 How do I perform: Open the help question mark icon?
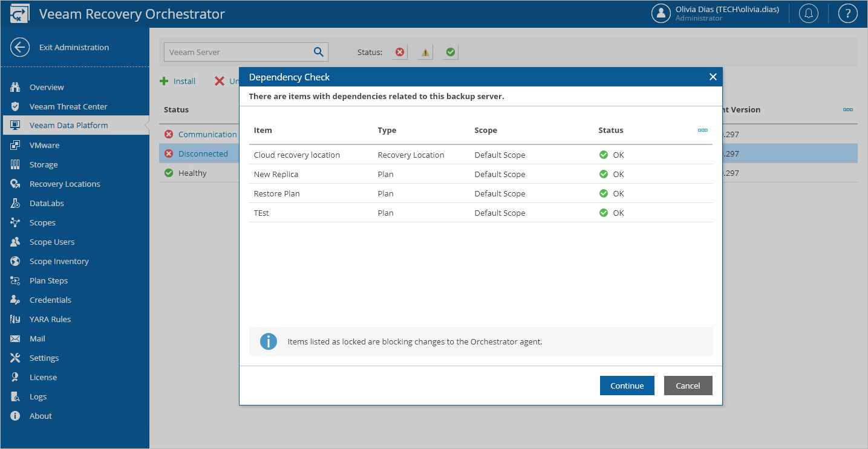pos(847,13)
